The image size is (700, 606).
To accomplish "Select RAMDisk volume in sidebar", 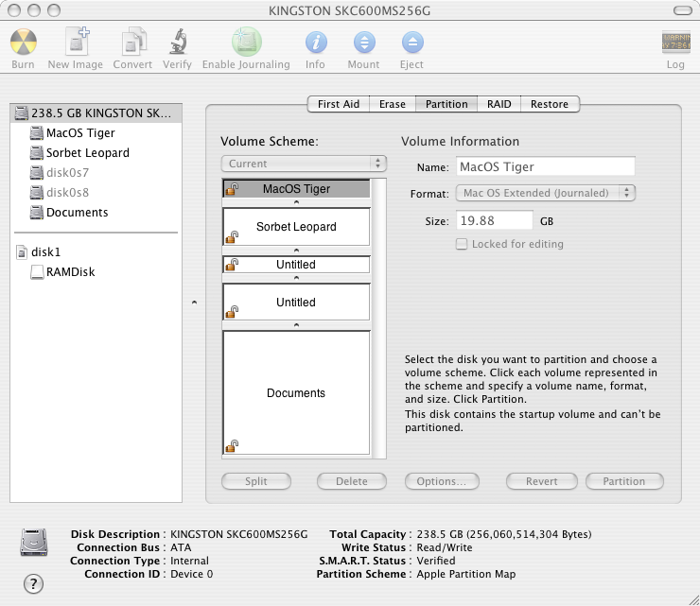I will 96,271.
